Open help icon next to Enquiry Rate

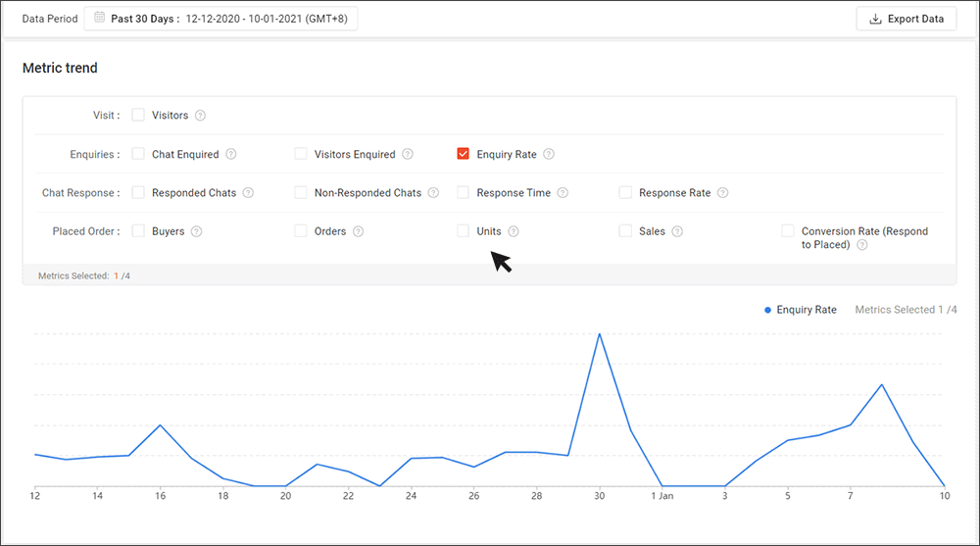point(548,154)
